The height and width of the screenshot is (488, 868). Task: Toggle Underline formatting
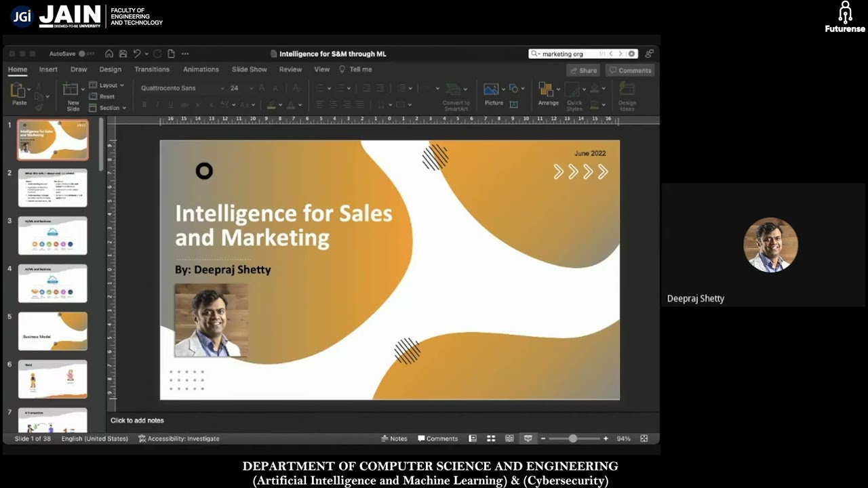point(170,104)
